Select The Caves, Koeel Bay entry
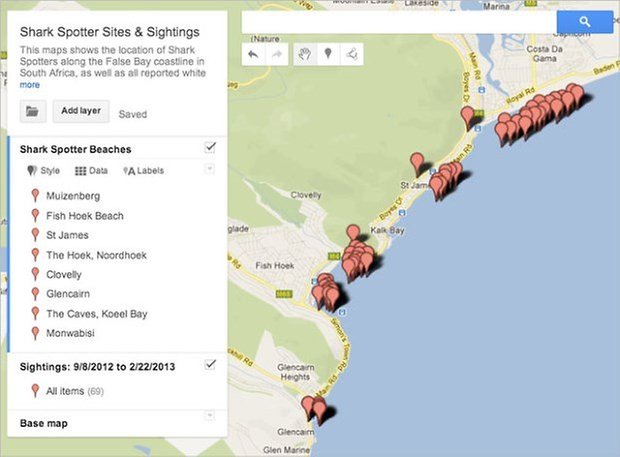 (97, 314)
